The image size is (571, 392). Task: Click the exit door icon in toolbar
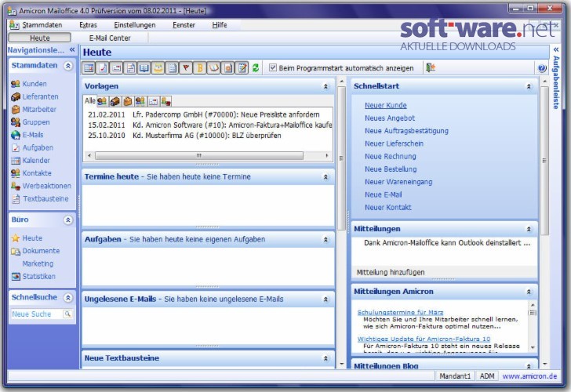[x=431, y=67]
